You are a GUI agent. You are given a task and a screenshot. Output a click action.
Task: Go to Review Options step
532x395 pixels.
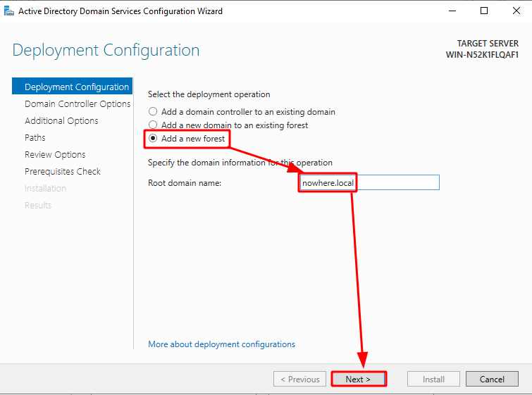point(55,155)
